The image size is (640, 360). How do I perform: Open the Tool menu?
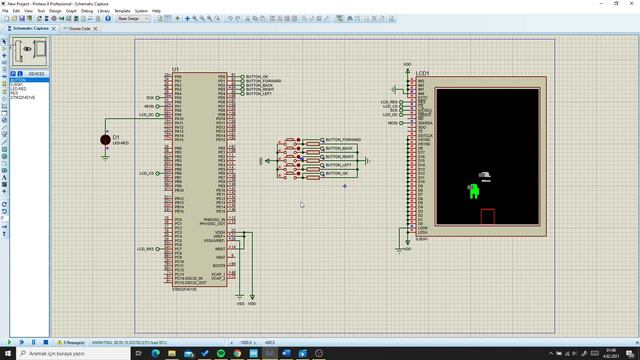click(41, 11)
